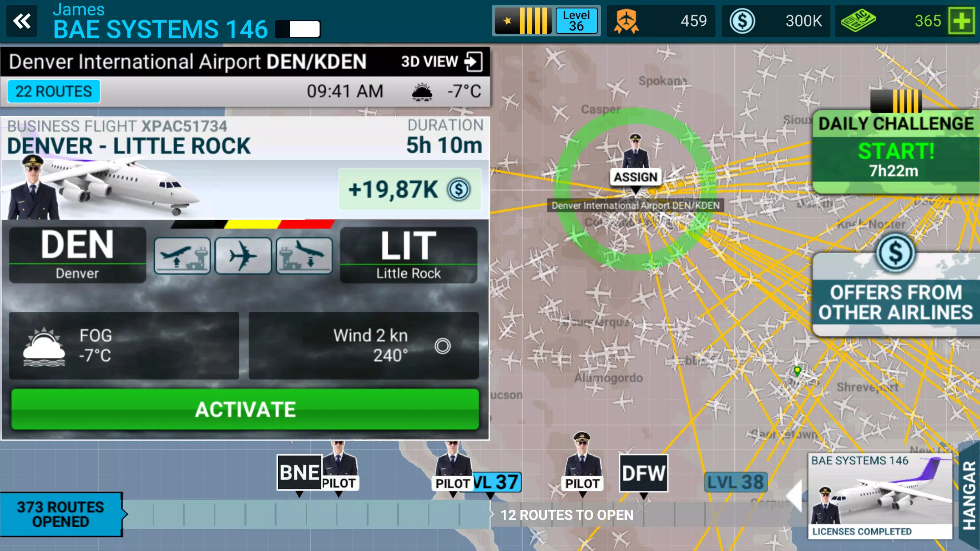980x551 pixels.
Task: Click the currency dollar sign icon
Action: pos(740,21)
